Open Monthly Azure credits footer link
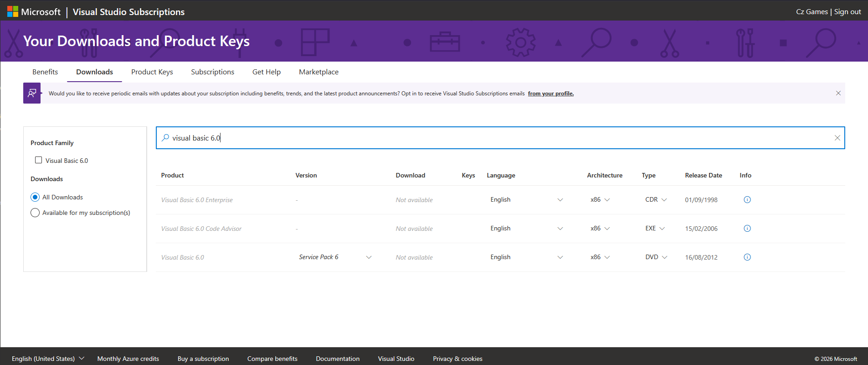 [128, 359]
